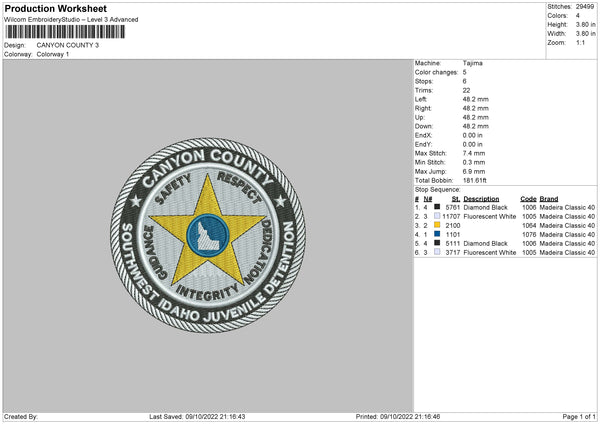Click the Canyon County embroidery design preview

tap(208, 235)
